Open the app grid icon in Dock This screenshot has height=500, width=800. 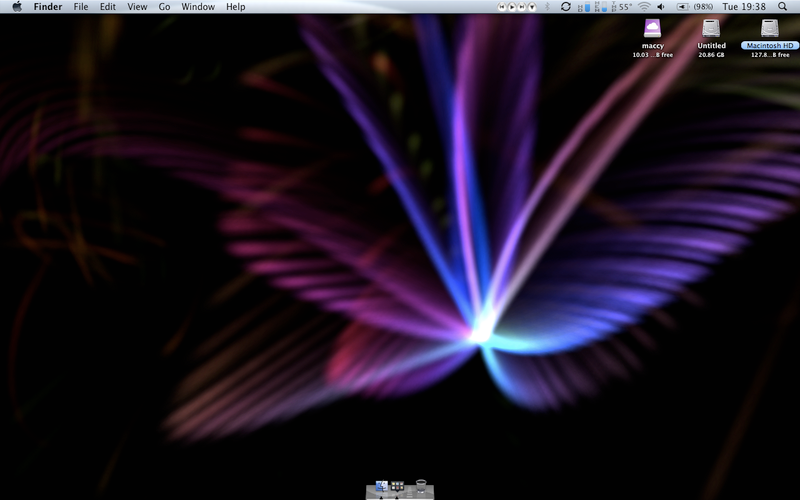[397, 487]
